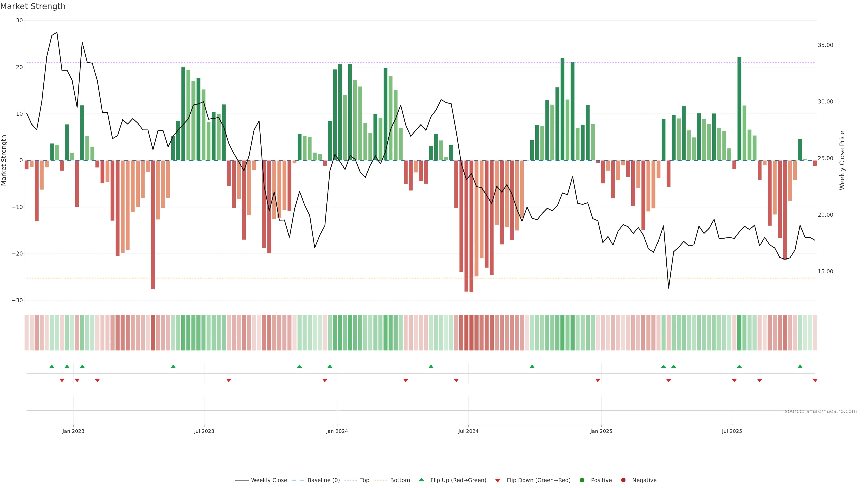Click the green flip-up marker just before Jan 2024

point(330,366)
